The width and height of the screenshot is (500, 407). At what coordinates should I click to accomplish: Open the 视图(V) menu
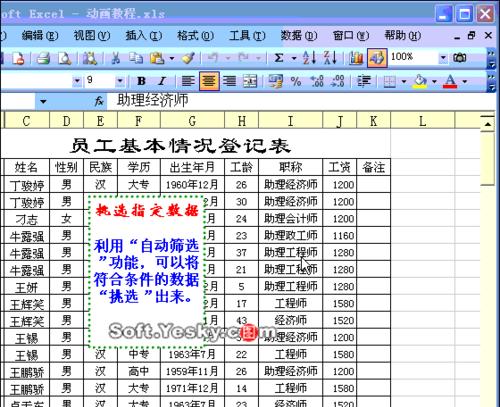pyautogui.click(x=92, y=35)
